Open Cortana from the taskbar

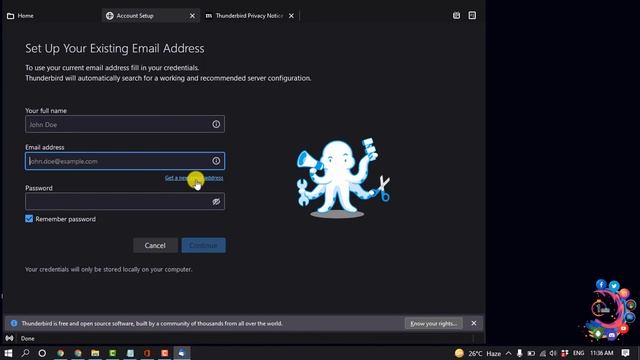[42, 353]
